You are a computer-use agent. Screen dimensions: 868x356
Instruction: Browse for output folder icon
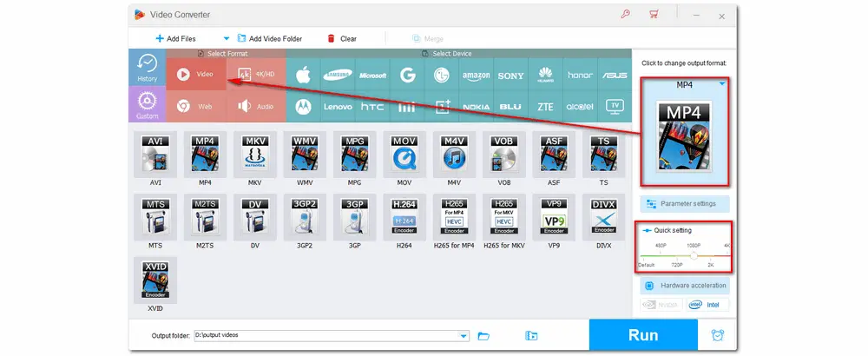[483, 335]
